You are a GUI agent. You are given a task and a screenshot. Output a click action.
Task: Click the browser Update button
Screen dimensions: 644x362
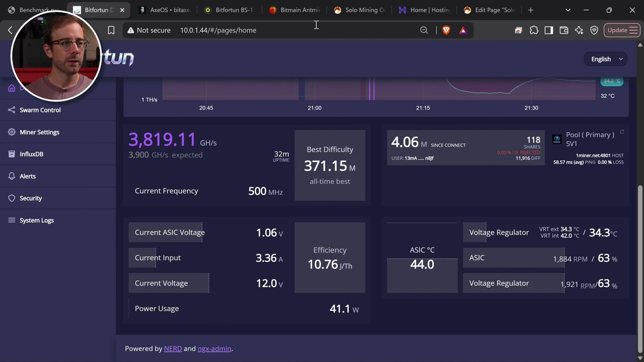[622, 30]
